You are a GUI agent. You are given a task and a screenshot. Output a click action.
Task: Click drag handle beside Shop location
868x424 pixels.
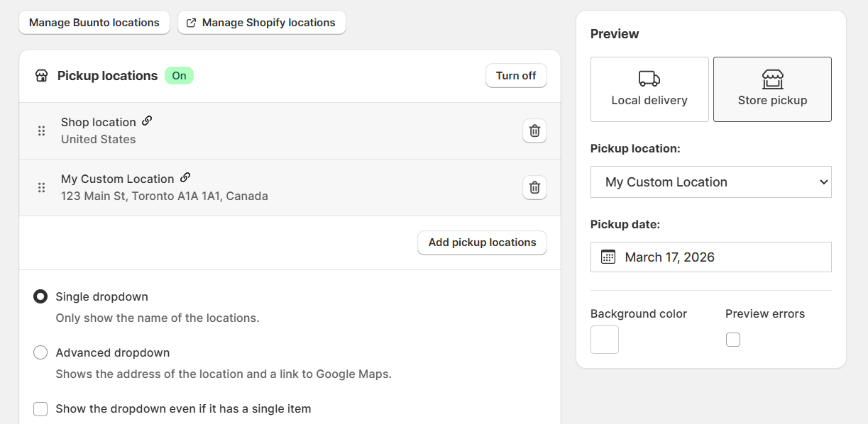click(41, 131)
